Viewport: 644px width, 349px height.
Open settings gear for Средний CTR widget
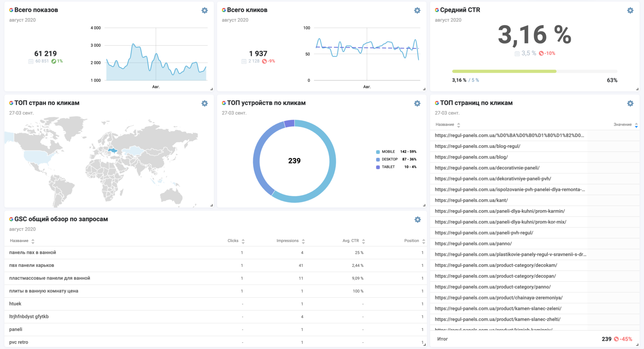pos(630,11)
